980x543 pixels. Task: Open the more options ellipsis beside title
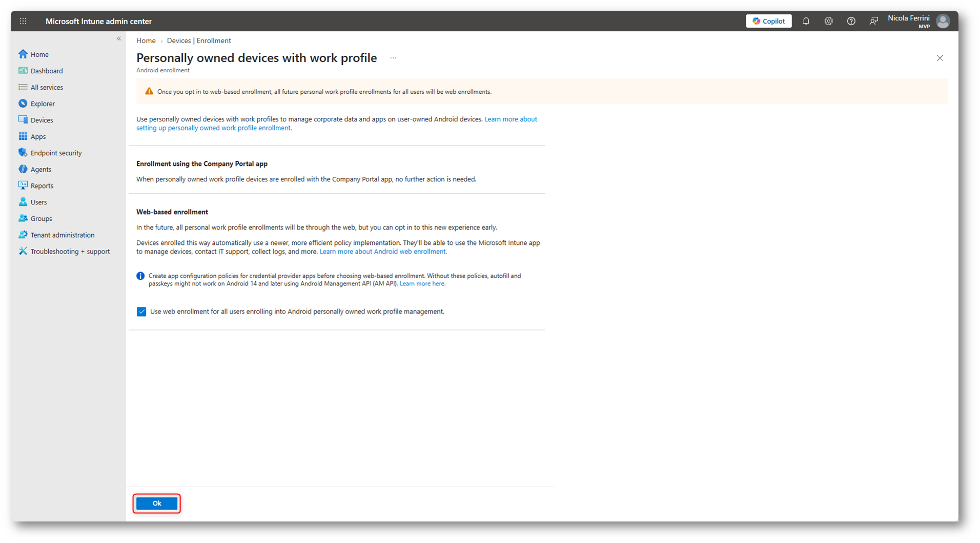click(393, 58)
